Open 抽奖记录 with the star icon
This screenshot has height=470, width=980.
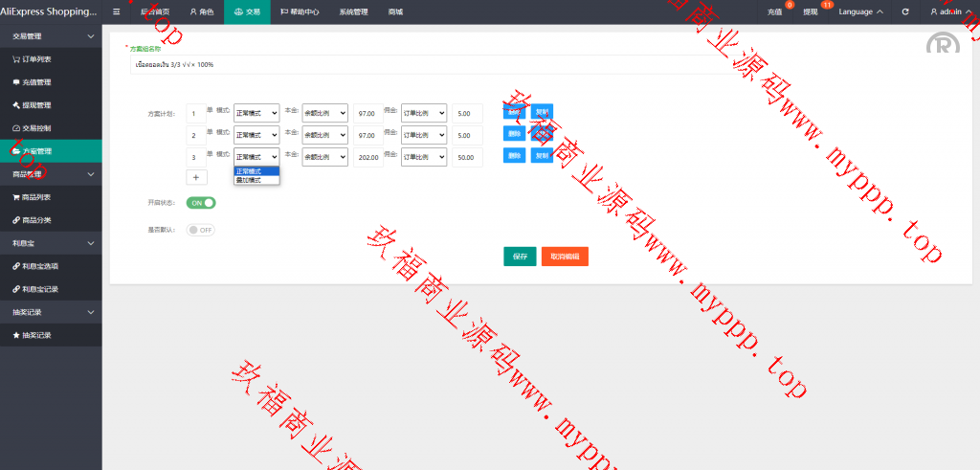click(37, 335)
